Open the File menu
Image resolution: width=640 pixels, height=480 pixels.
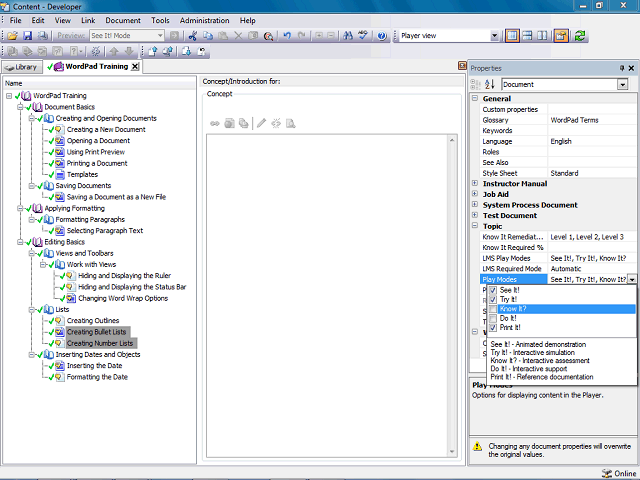(16, 20)
